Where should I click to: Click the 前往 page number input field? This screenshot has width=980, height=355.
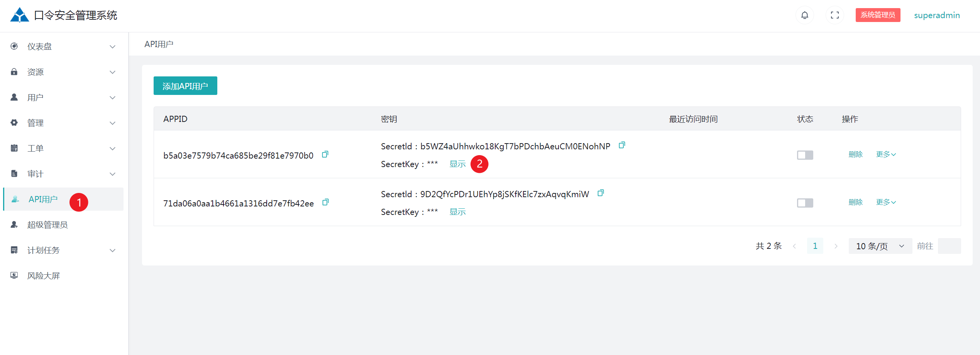(x=949, y=246)
